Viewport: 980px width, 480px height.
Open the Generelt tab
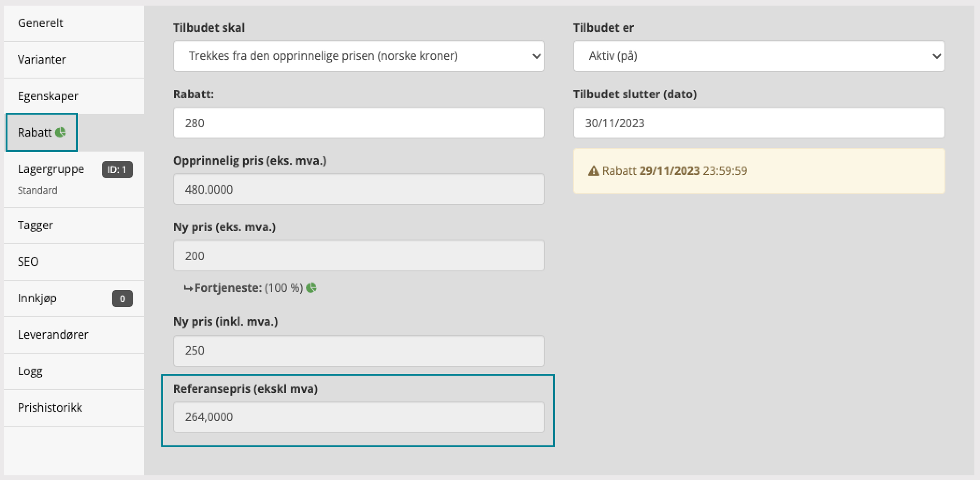41,23
